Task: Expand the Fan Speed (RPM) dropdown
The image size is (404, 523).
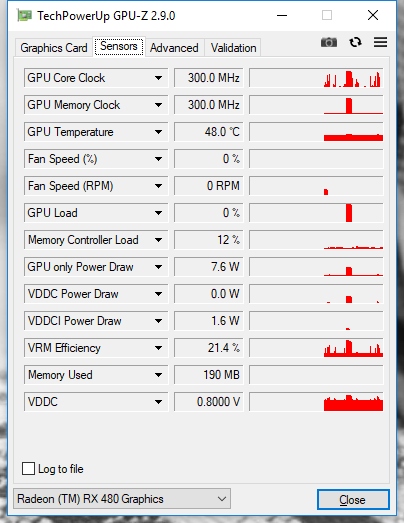Action: (158, 186)
